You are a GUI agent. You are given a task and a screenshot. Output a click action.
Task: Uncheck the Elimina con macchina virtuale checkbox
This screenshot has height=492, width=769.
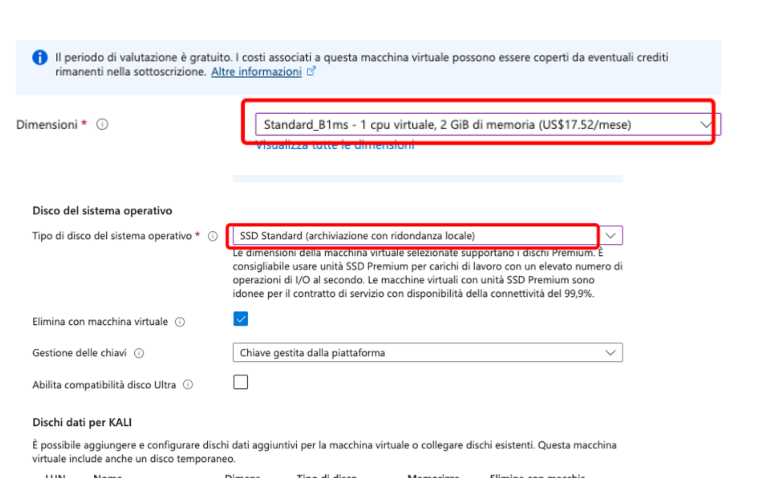coord(240,320)
